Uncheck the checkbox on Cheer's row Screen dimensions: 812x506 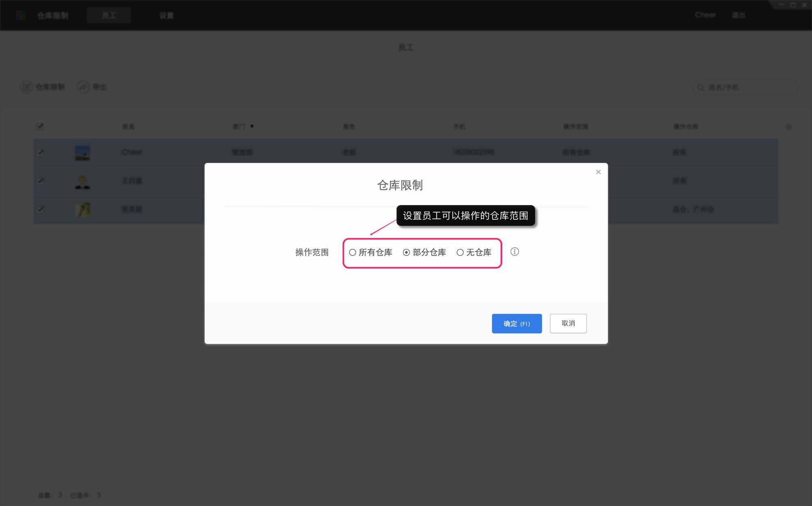tap(40, 153)
